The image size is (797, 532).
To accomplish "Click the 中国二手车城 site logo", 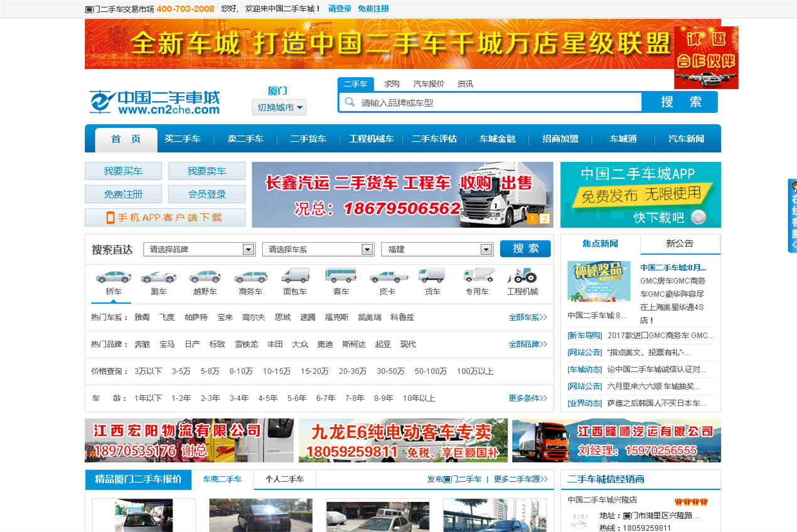I will pyautogui.click(x=154, y=102).
